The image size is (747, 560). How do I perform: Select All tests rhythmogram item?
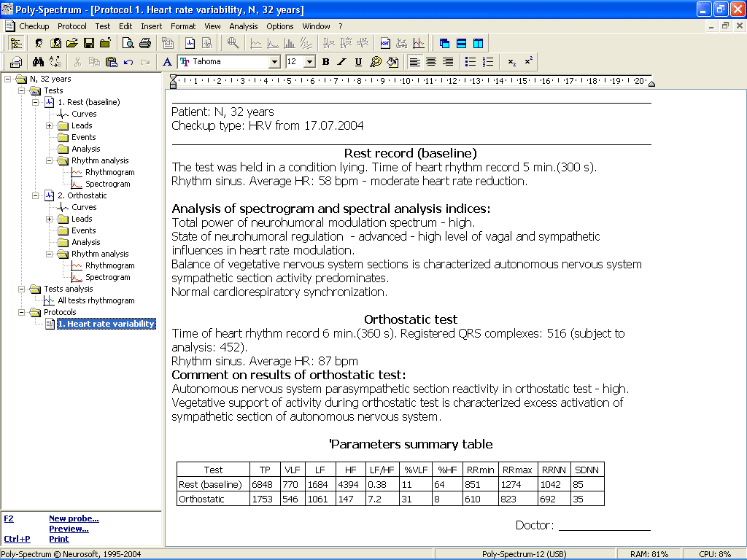(x=96, y=300)
